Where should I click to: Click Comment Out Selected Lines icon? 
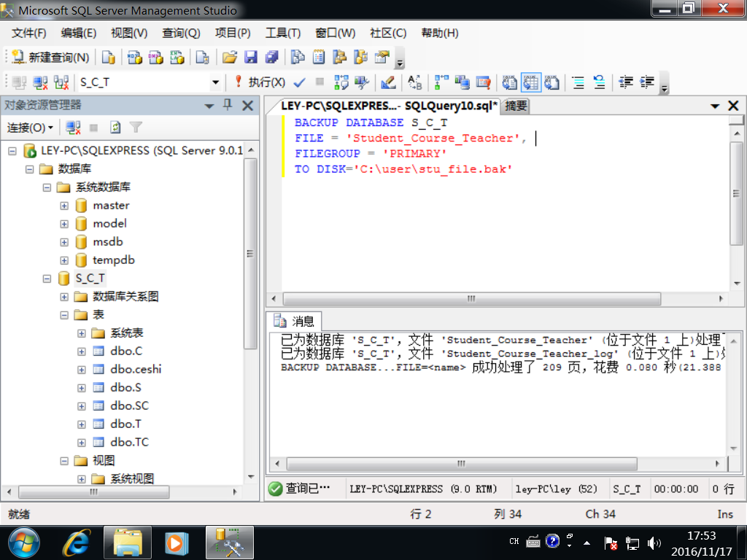(578, 82)
